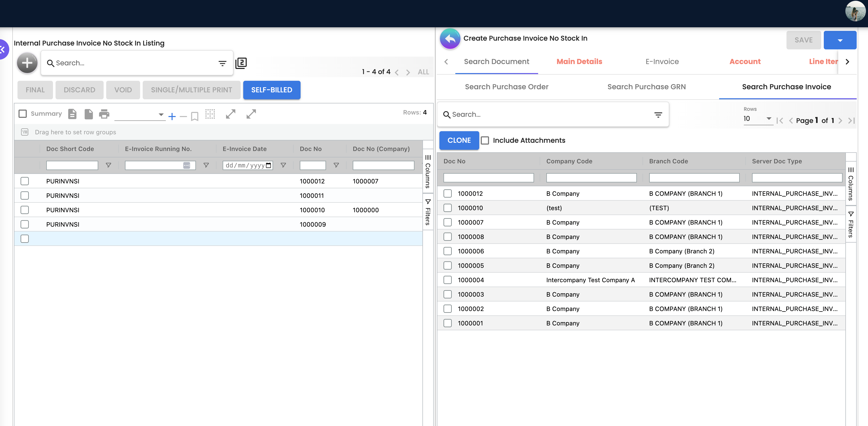868x426 pixels.
Task: Open filter funnel for listing Doc No
Action: click(x=336, y=165)
